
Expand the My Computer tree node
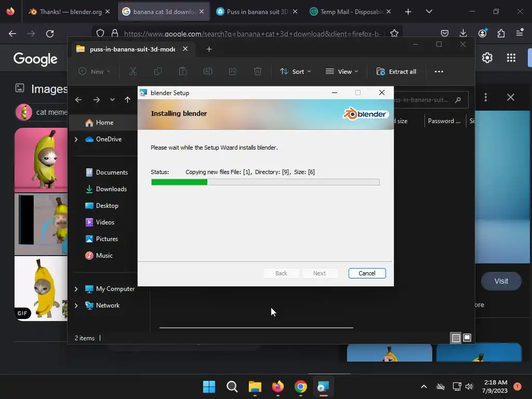click(x=76, y=289)
